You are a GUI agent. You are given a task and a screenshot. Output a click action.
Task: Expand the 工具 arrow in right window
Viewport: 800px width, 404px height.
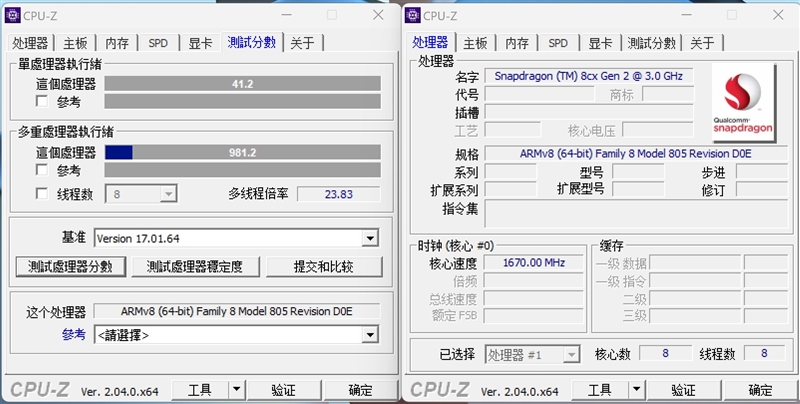pos(636,390)
